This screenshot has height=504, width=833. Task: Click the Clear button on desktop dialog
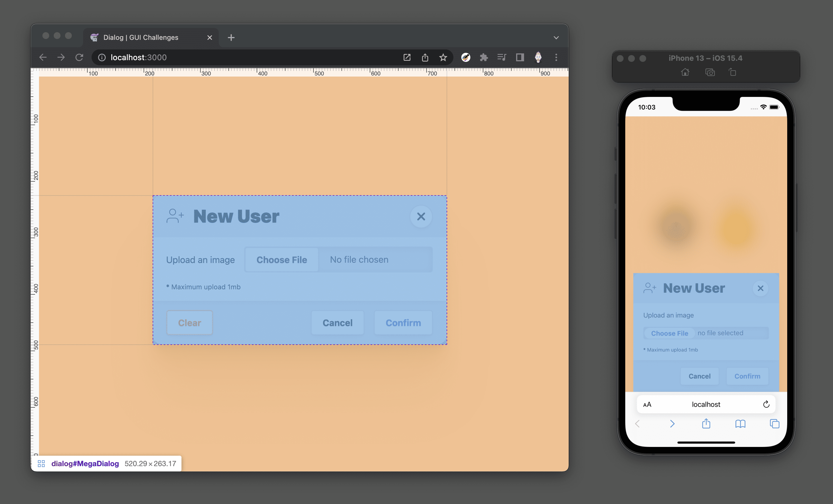tap(190, 323)
